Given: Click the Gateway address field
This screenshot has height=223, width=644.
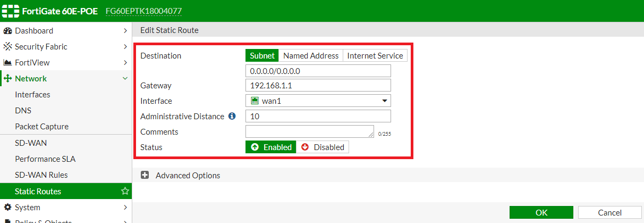Looking at the screenshot, I should tap(318, 86).
